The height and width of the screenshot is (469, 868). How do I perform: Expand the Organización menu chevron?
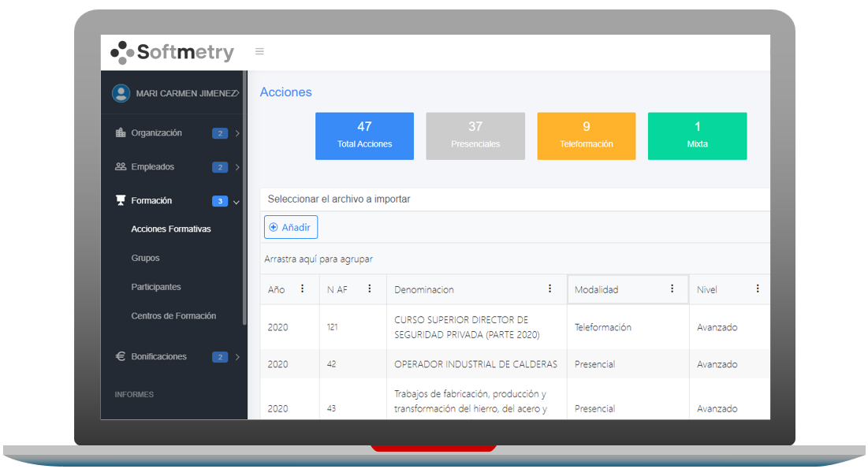(237, 133)
